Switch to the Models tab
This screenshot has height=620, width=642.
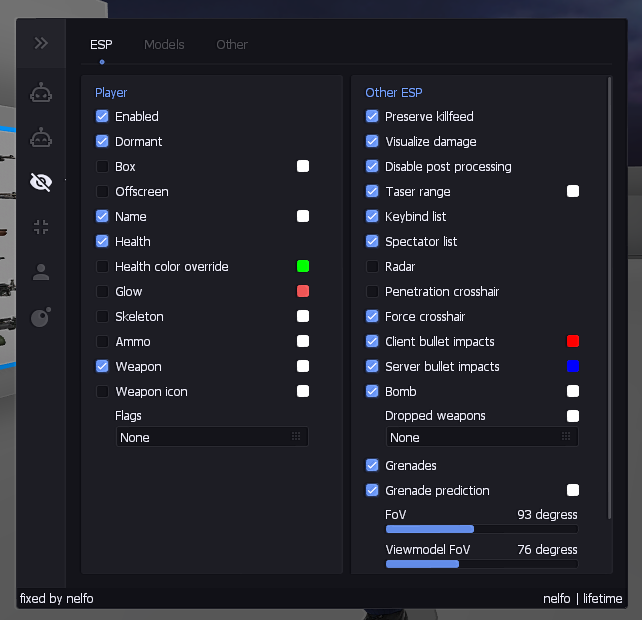coord(164,45)
